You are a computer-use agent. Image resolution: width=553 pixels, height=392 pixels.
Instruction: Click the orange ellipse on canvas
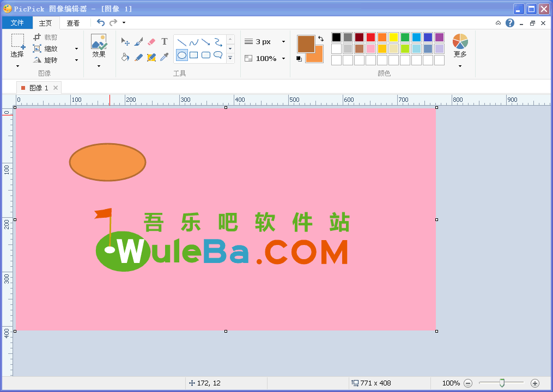(107, 162)
